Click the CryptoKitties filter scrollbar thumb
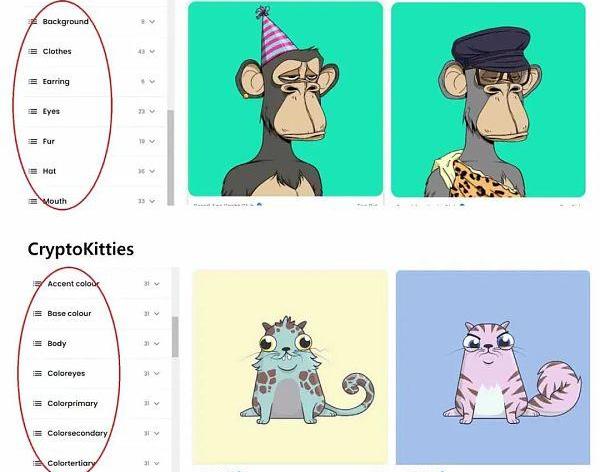The image size is (600, 472). [x=175, y=337]
